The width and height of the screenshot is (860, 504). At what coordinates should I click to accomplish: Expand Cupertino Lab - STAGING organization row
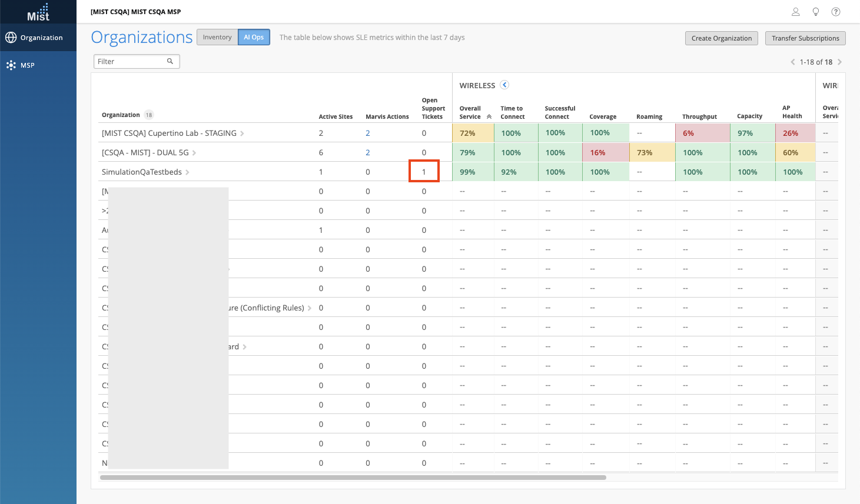[242, 133]
